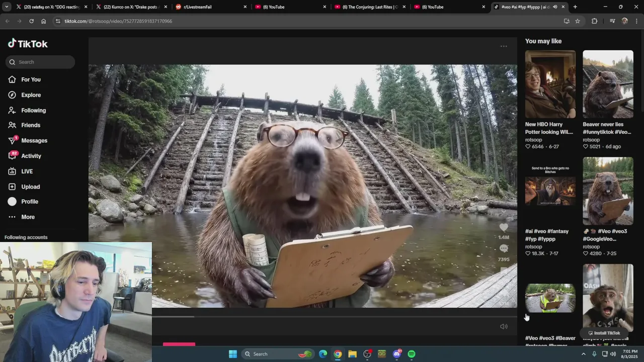Click the install app icon in address bar
The width and height of the screenshot is (644, 362).
(567, 21)
